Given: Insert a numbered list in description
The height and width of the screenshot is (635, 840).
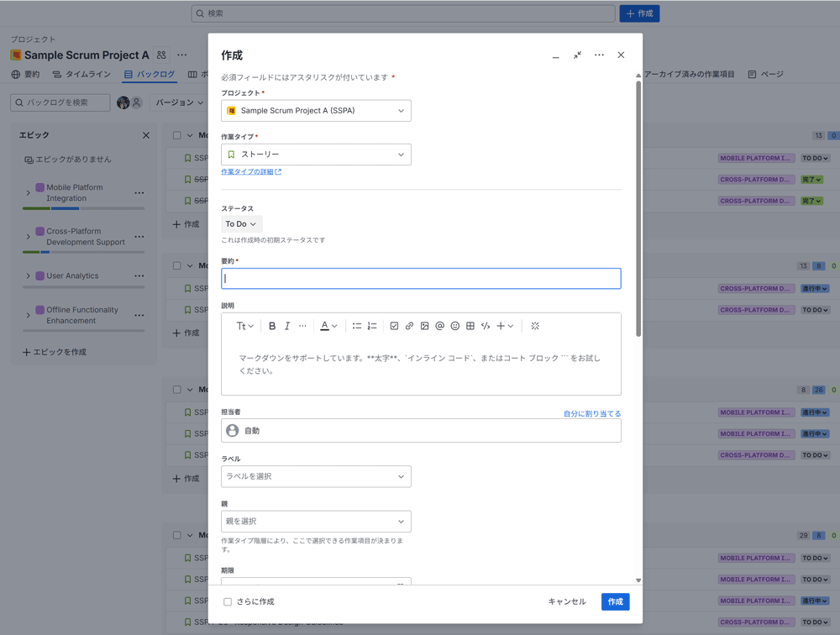Looking at the screenshot, I should click(372, 326).
